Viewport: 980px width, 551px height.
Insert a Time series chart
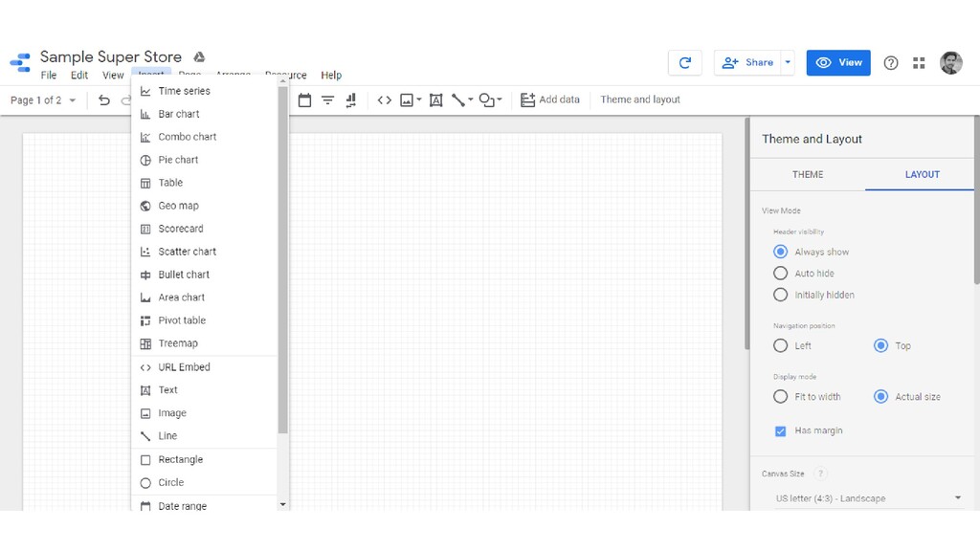[x=205, y=91]
